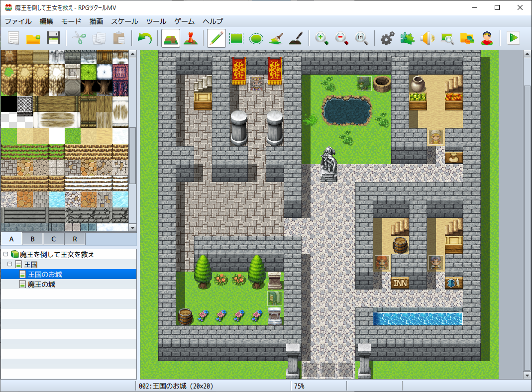Screen dimensions: 532x392
Task: Click the blonde shopkeeper event on map
Action: (x=435, y=137)
